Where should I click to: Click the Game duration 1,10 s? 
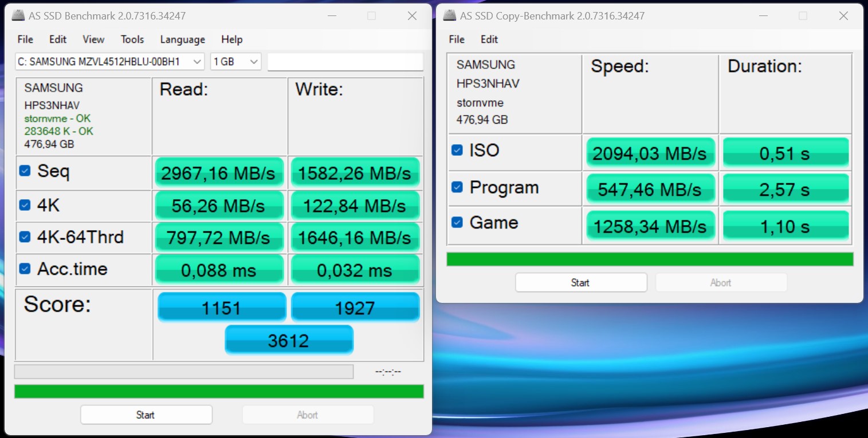[x=785, y=226]
